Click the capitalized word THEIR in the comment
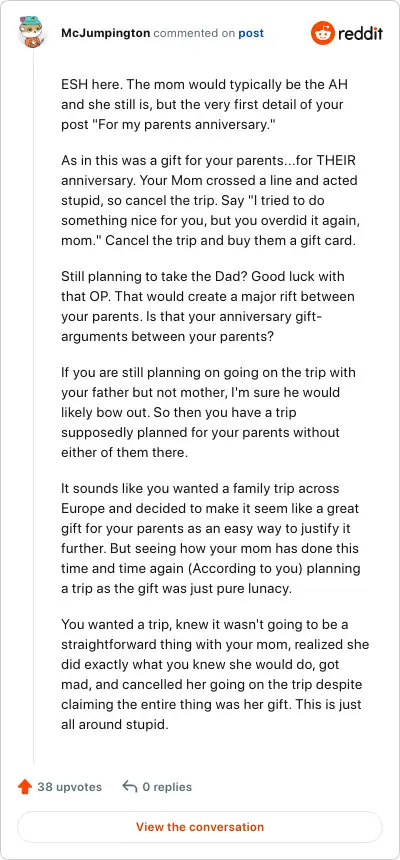Image resolution: width=400 pixels, height=860 pixels. point(330,162)
